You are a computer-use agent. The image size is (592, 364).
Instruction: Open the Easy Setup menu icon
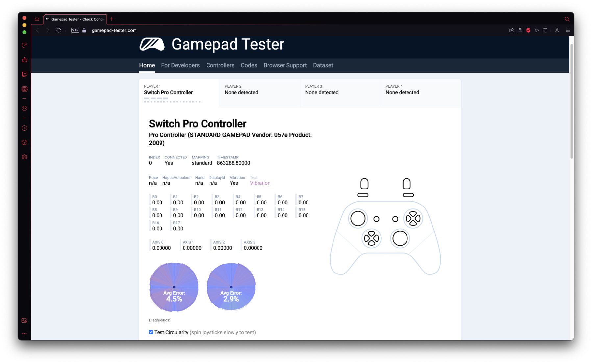coord(568,30)
